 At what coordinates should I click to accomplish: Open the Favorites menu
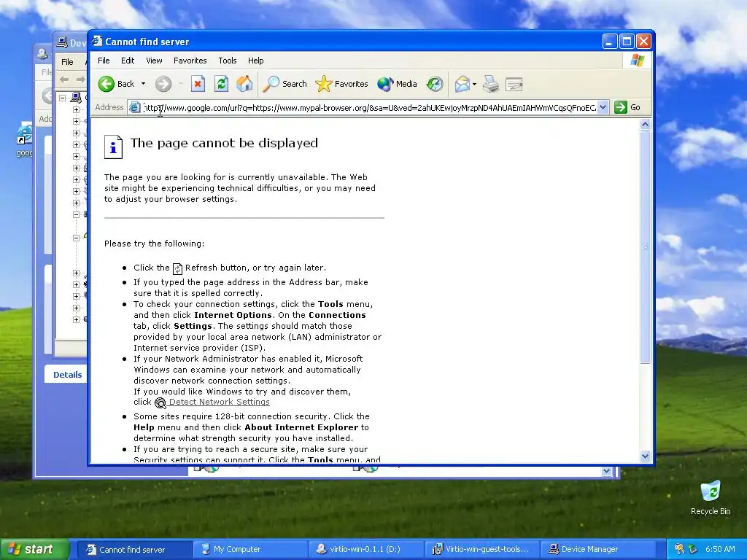[x=190, y=61]
